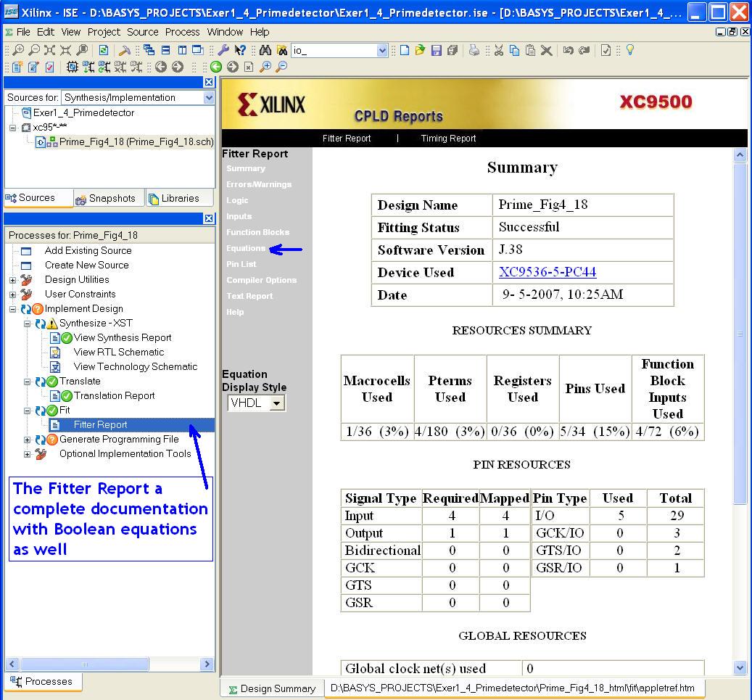This screenshot has height=700, width=752.
Task: Click the redo arrow icon
Action: point(584,50)
